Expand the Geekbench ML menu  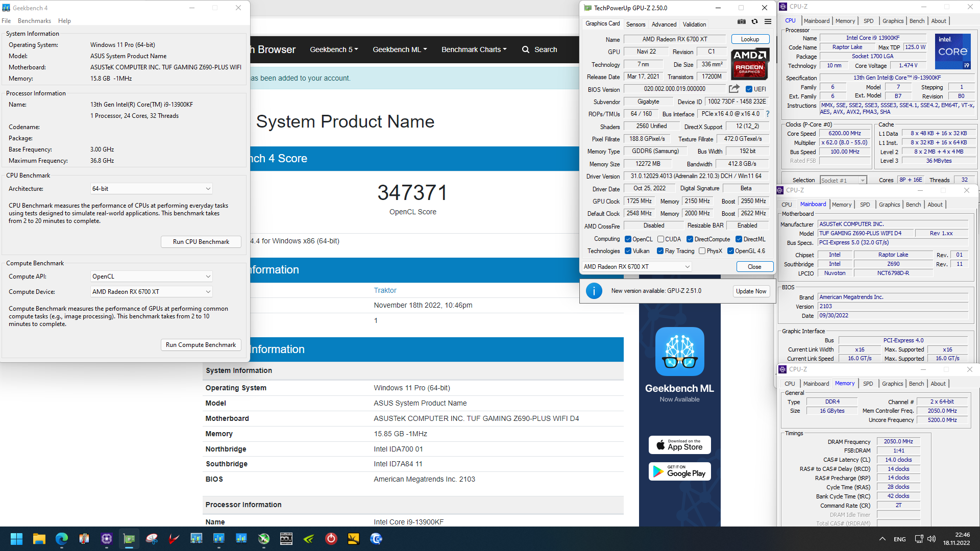pos(400,49)
